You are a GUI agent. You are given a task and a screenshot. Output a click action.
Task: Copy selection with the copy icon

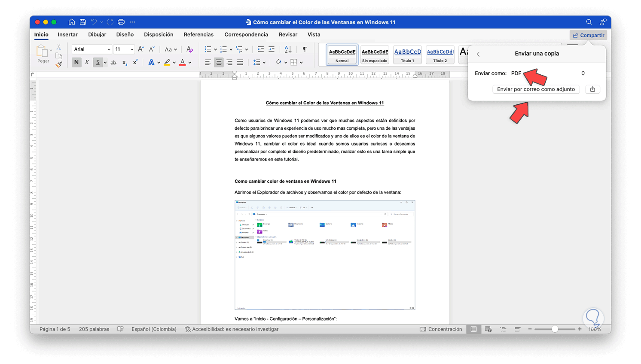tap(59, 56)
